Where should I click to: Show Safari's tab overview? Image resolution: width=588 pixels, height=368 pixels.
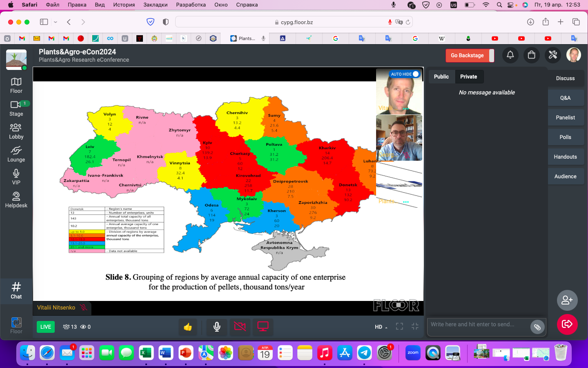(576, 22)
